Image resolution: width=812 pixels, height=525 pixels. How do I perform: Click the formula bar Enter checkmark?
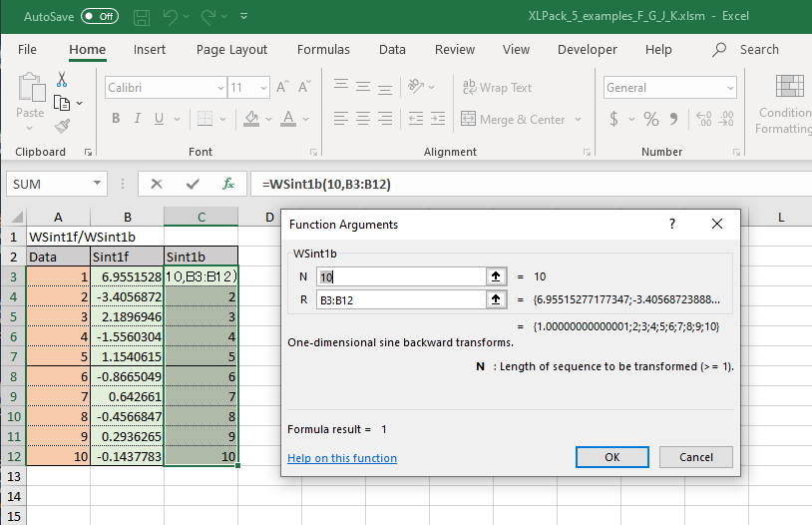pos(193,184)
